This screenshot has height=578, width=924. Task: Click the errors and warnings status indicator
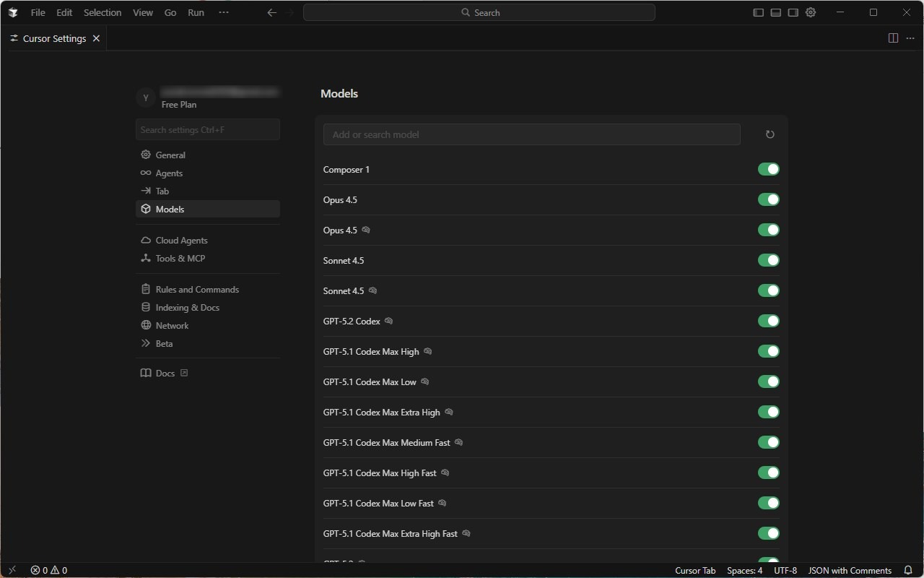click(48, 570)
